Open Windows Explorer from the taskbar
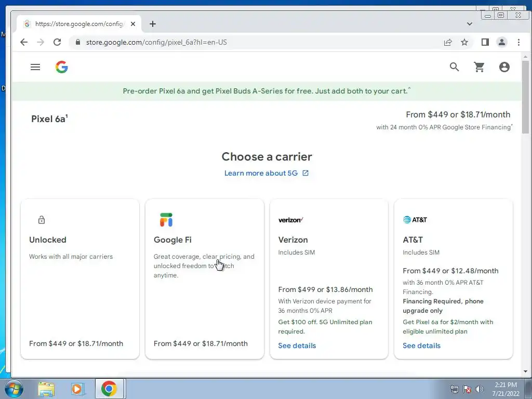Screen dimensions: 532x399 [46, 389]
